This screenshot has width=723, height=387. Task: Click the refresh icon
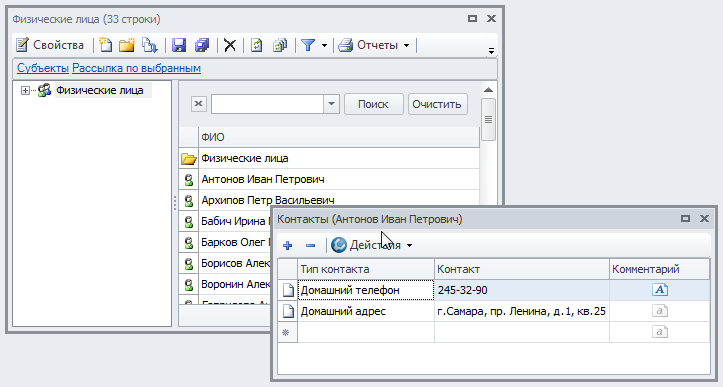coord(256,45)
